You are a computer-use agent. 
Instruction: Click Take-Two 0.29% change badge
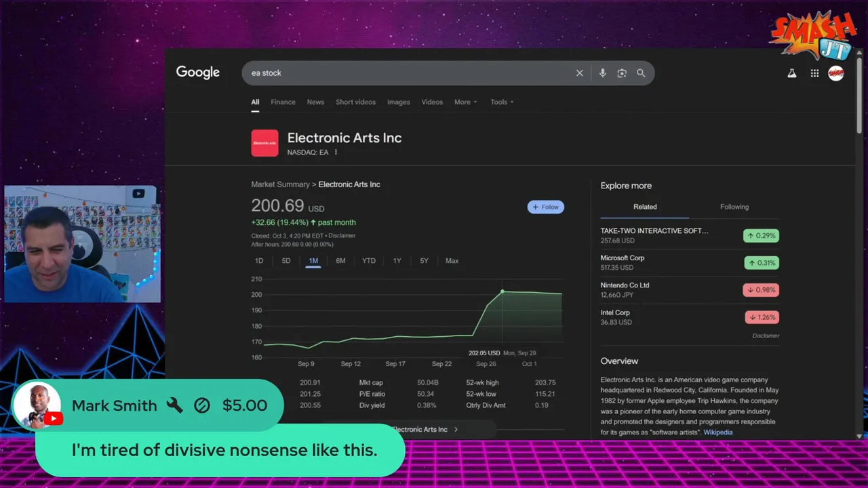(x=761, y=236)
